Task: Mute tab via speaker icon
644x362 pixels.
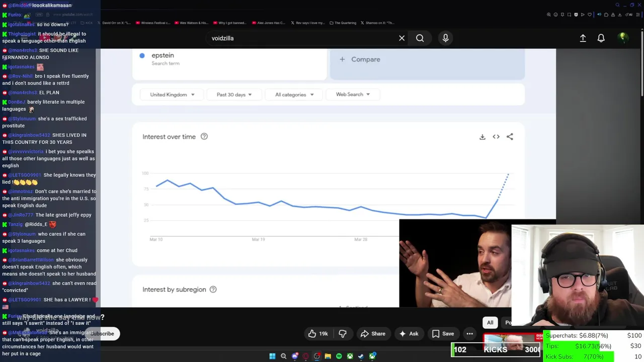Action: click(599, 15)
